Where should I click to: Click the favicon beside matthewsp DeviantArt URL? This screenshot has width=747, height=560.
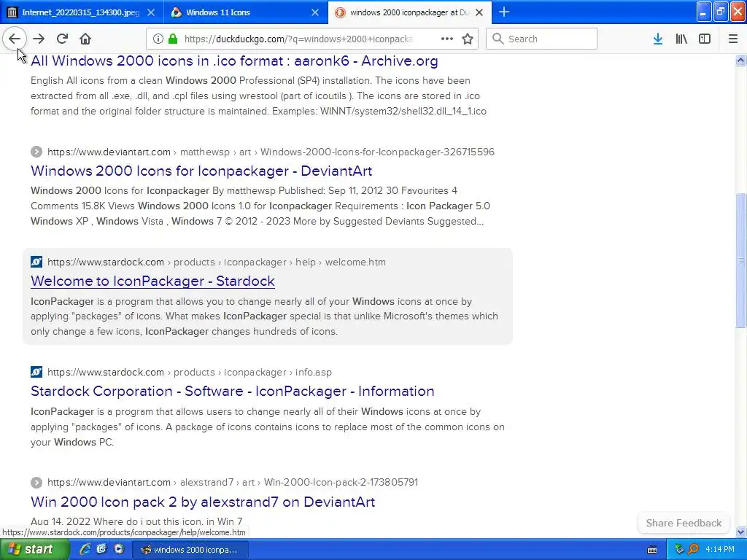pyautogui.click(x=36, y=152)
